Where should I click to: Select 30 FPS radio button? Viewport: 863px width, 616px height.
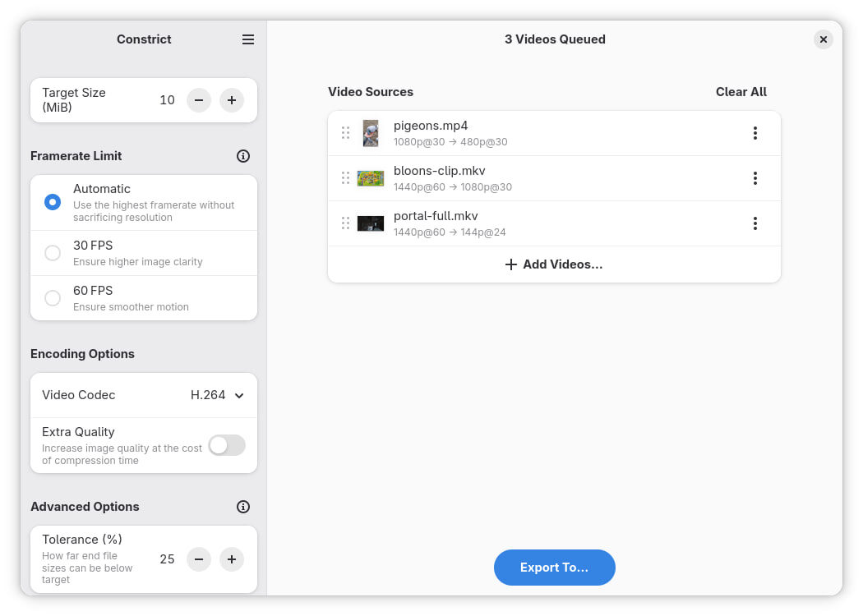[53, 253]
